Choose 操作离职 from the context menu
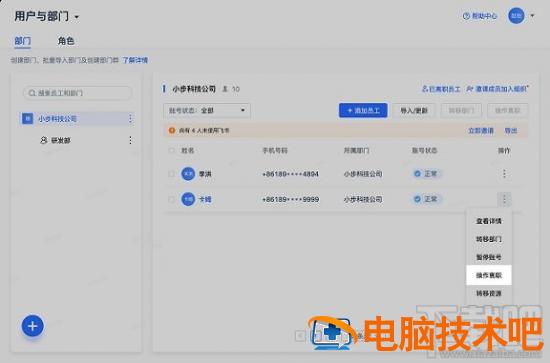Screen dimensions: 550x363 489,275
